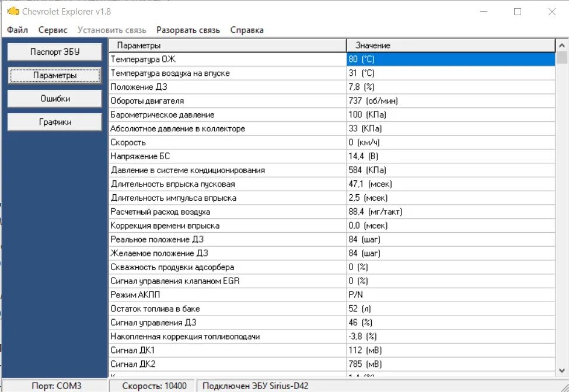Open the Ошибки section
The height and width of the screenshot is (392, 569).
(55, 99)
